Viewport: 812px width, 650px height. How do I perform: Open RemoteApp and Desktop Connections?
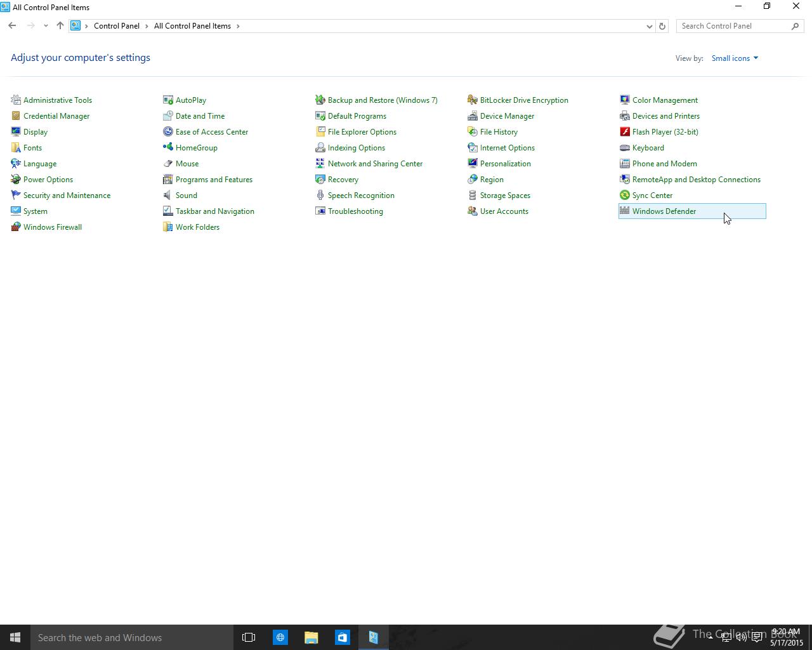697,180
